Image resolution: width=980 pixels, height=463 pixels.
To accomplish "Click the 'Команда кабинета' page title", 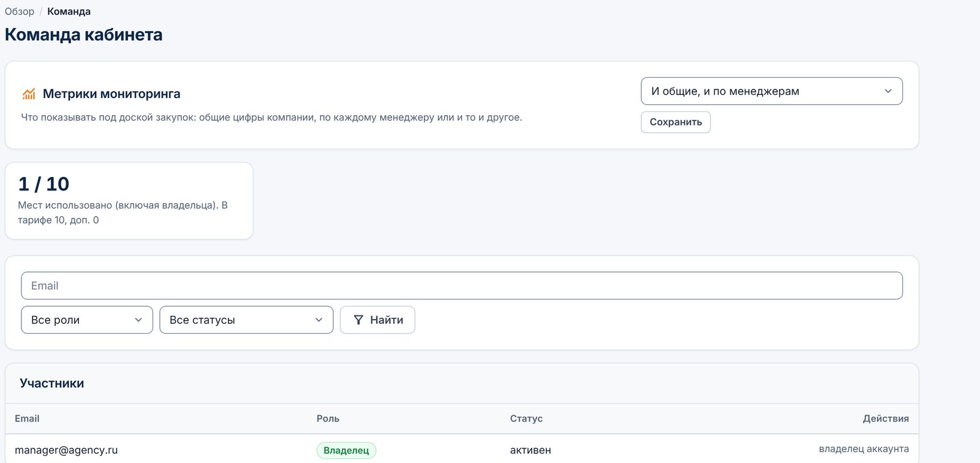I will pyautogui.click(x=83, y=35).
